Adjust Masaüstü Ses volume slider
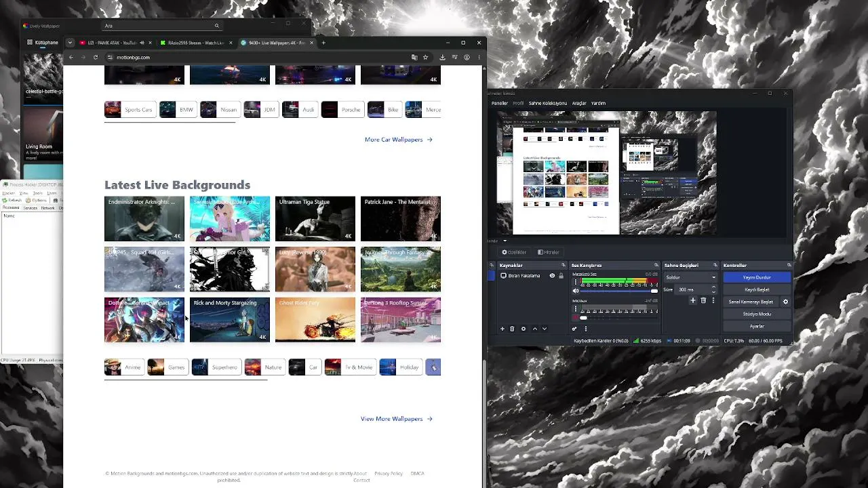The height and width of the screenshot is (488, 868). point(620,291)
